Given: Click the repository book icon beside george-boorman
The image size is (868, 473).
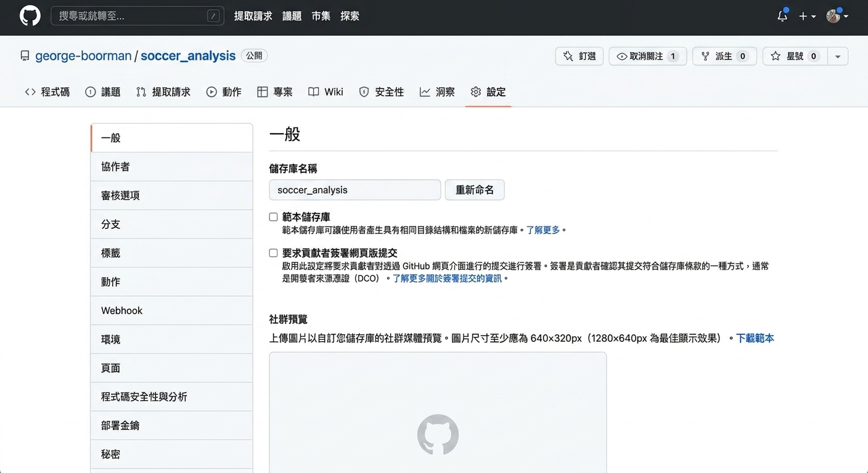Looking at the screenshot, I should [x=25, y=56].
